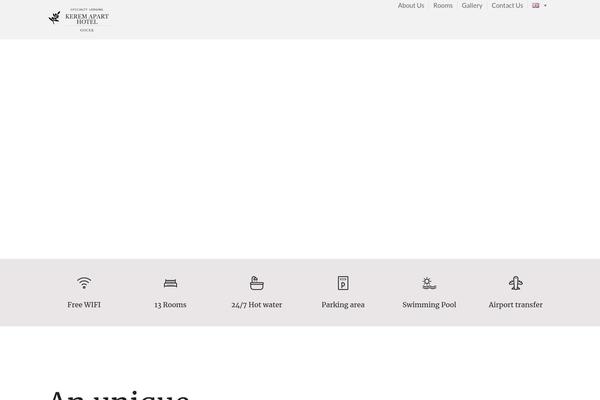This screenshot has width=600, height=400.
Task: Select the 'Airport transfer' label
Action: [x=515, y=305]
